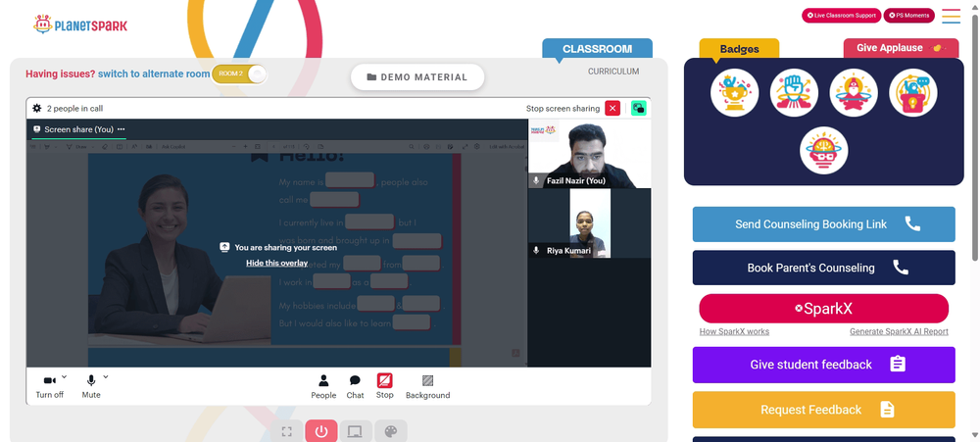Award the speaker lightbulb badge
Viewport: 980px width, 442px height.
[912, 92]
